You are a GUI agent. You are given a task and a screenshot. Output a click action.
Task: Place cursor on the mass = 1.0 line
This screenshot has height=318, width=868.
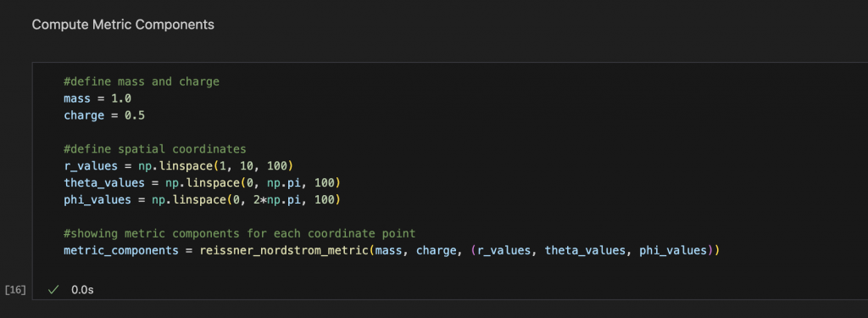tap(97, 99)
